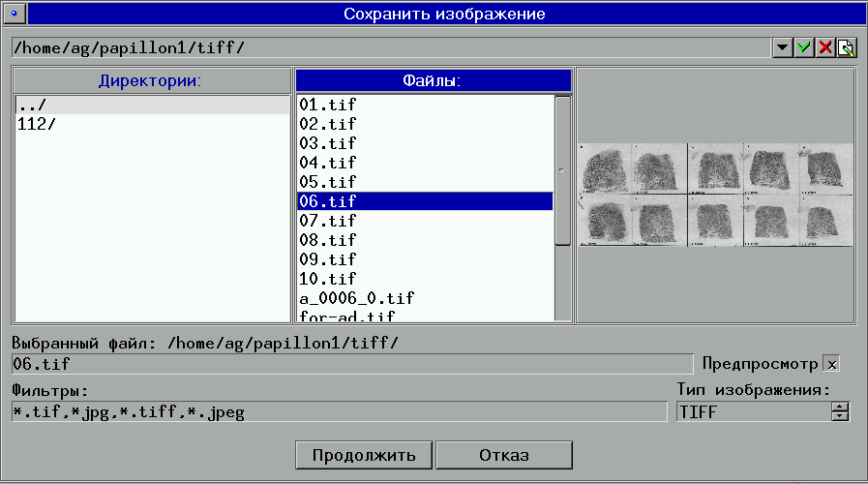Select highlighted file 06.tif
Screen dimensions: 868x484
pyautogui.click(x=425, y=201)
